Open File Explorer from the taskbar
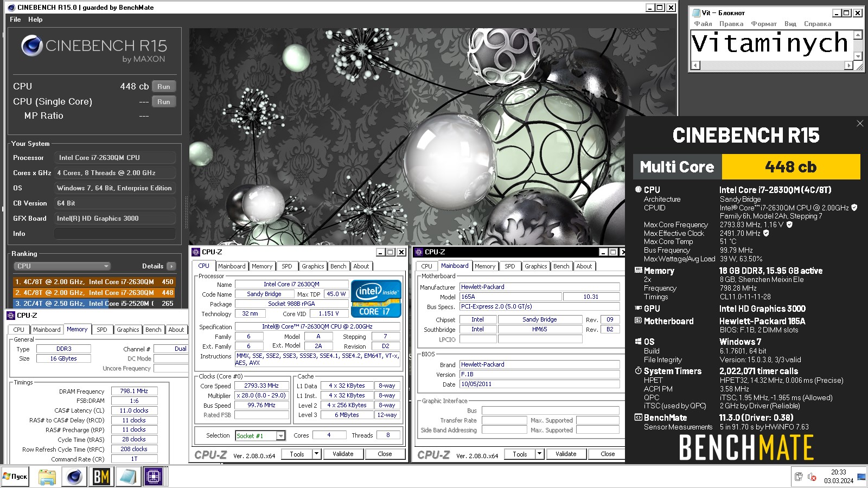This screenshot has height=488, width=868. (x=47, y=477)
